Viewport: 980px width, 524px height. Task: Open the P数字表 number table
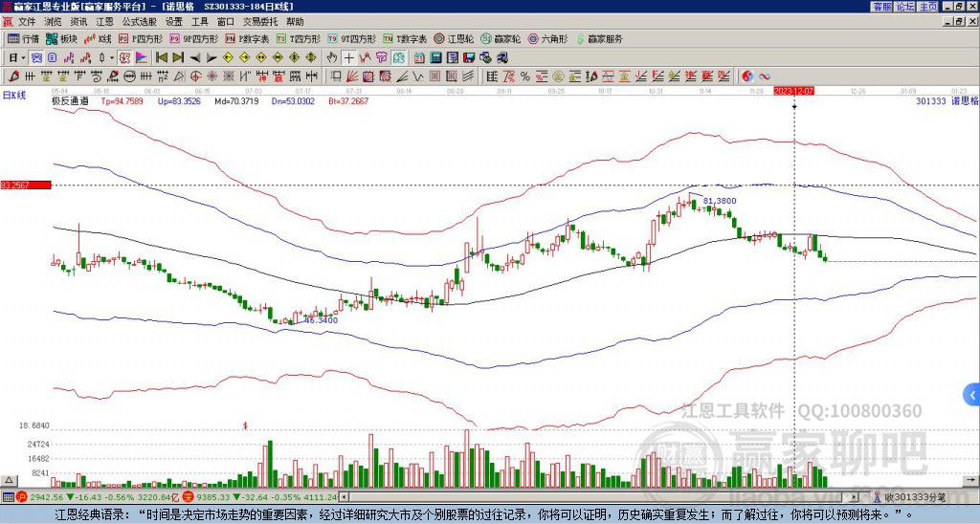tap(247, 38)
